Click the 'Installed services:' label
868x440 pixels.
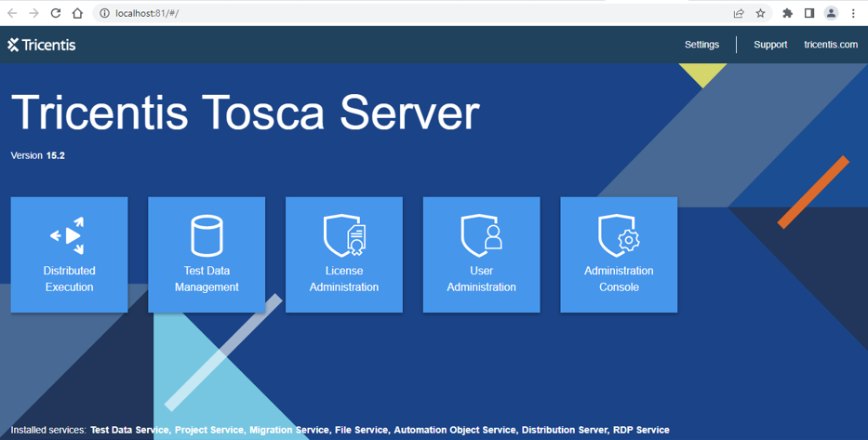[x=48, y=430]
